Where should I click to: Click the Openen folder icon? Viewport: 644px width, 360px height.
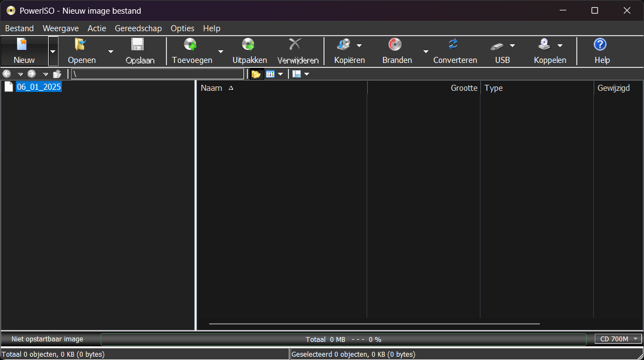point(80,44)
